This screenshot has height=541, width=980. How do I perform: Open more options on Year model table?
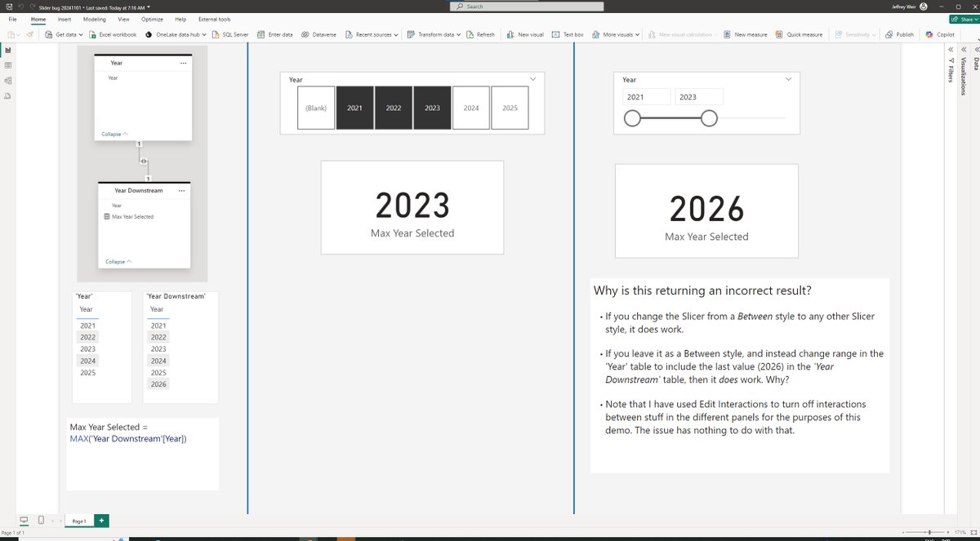[183, 63]
